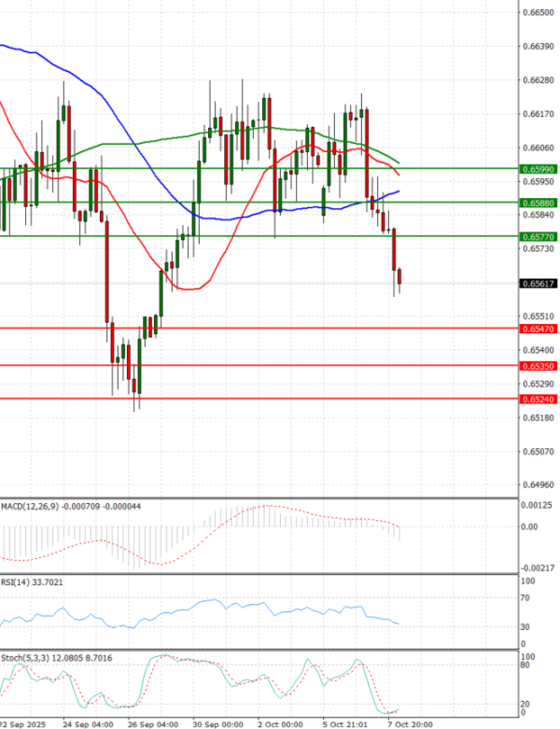Click the 0.65350 red support price label
Image resolution: width=560 pixels, height=729 pixels.
537,366
